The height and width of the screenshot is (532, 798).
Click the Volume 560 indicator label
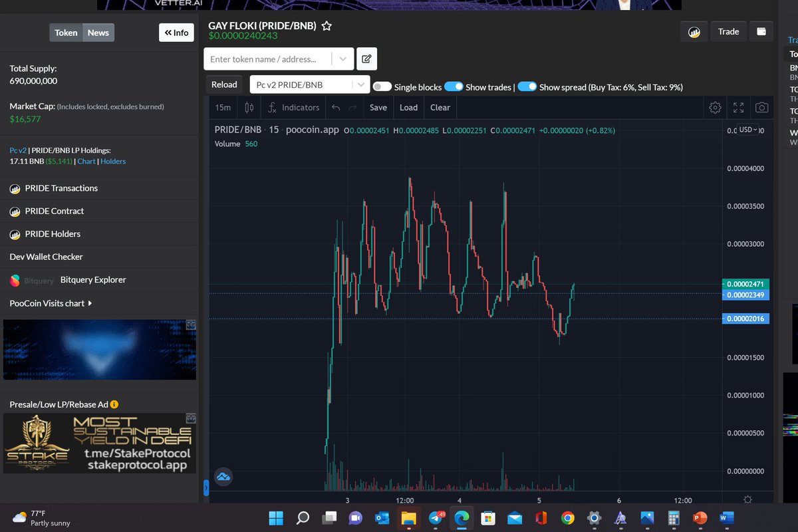(x=236, y=144)
